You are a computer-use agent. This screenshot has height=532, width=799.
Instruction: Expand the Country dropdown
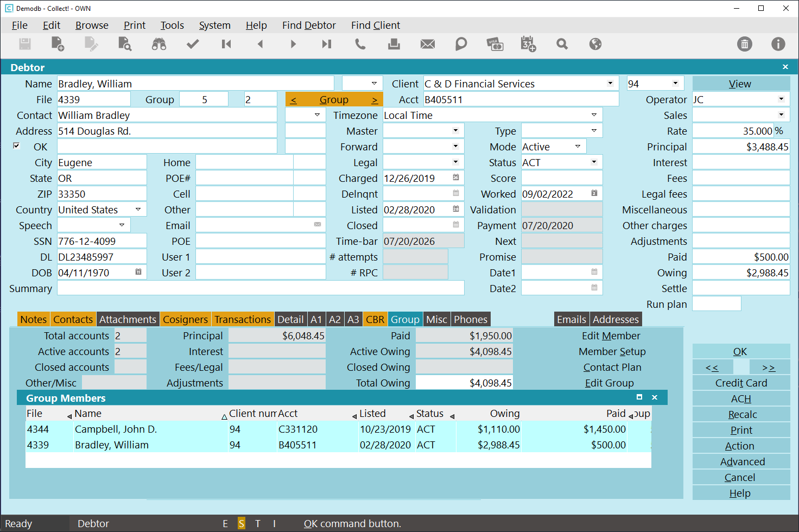point(138,209)
